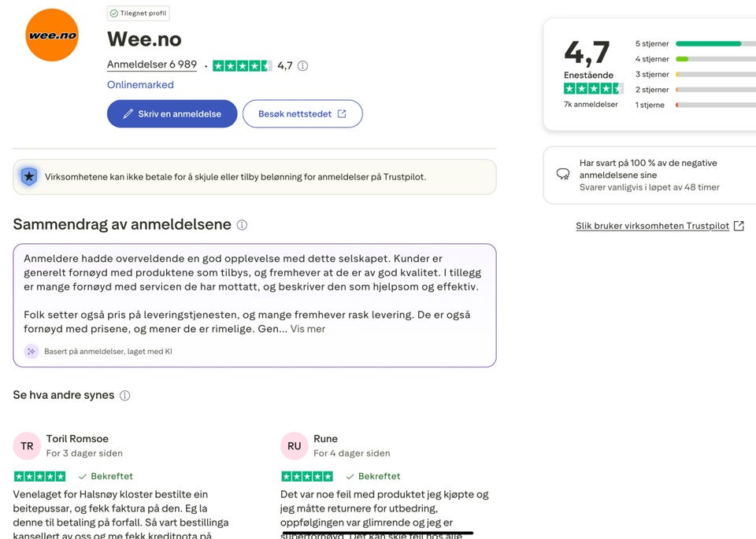756x539 pixels.
Task: Click info icon beside the 4,7 rating
Action: point(302,66)
